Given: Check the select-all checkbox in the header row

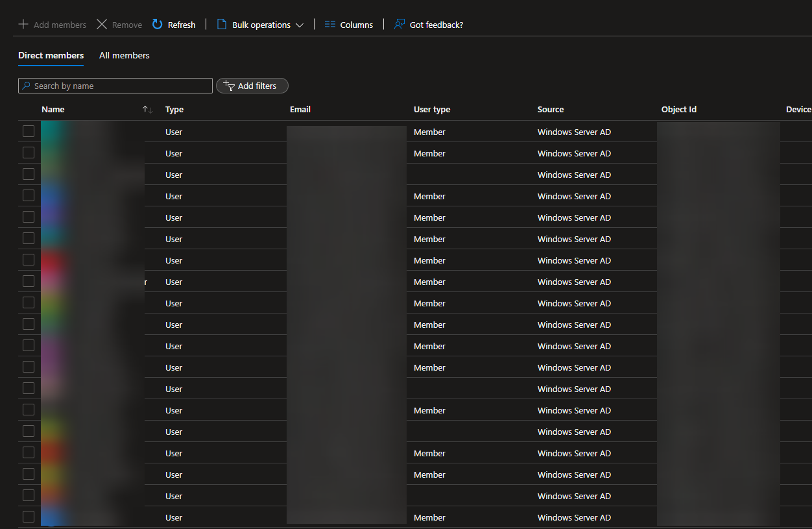Looking at the screenshot, I should pyautogui.click(x=29, y=109).
